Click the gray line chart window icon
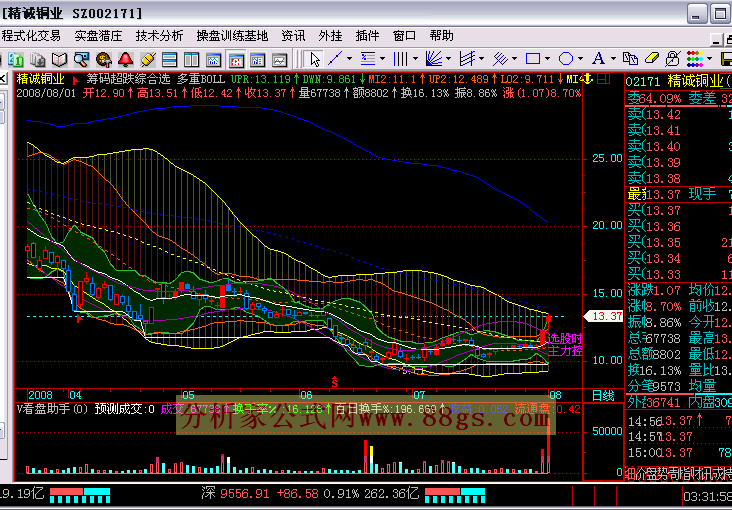732x510 pixels. (280, 59)
